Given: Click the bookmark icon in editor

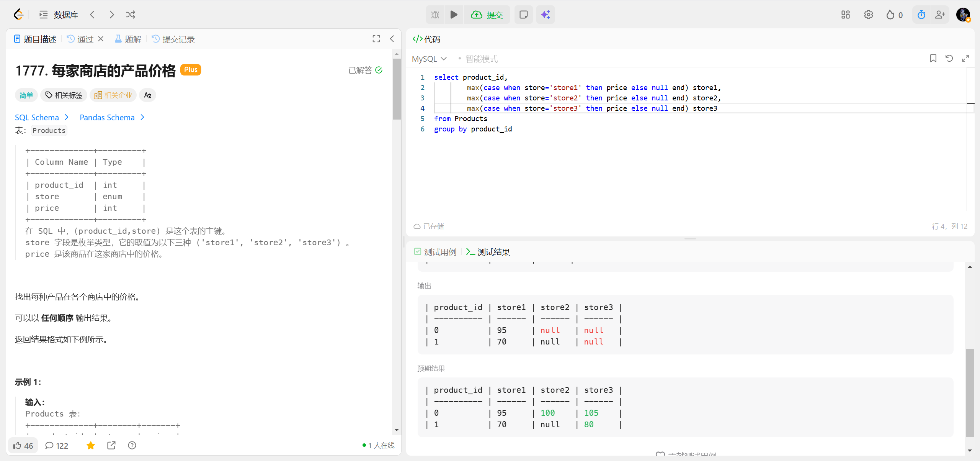Looking at the screenshot, I should tap(933, 58).
